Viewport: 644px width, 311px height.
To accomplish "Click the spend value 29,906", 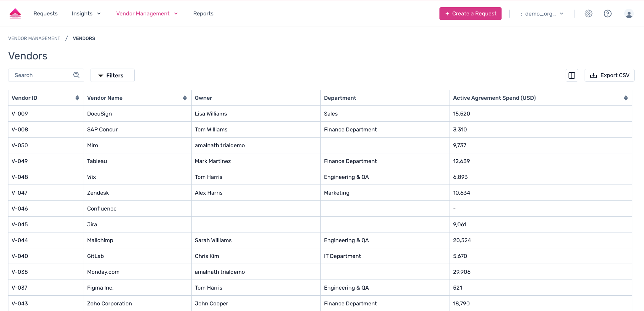I will tap(462, 272).
